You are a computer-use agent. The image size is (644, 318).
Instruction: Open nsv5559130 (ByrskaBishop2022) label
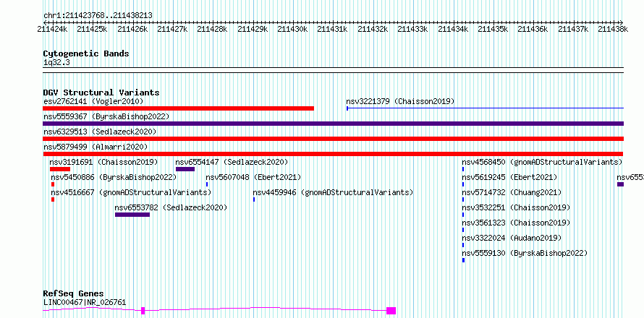point(525,253)
